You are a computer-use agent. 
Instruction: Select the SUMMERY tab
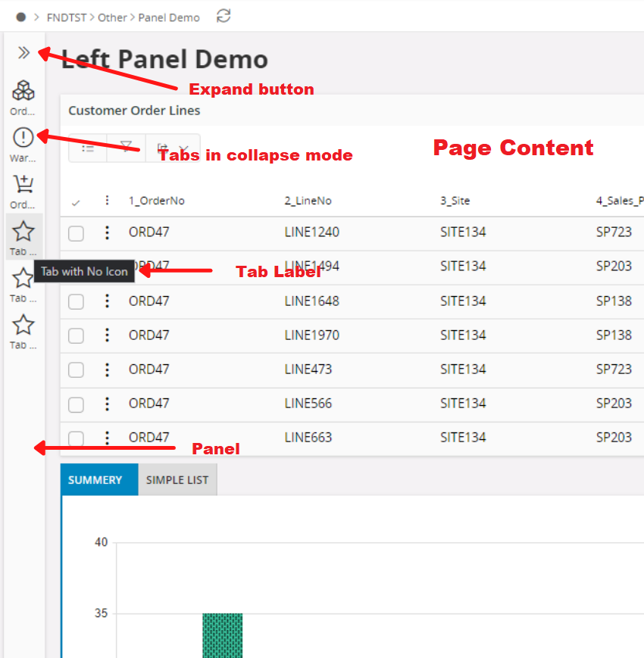(95, 480)
